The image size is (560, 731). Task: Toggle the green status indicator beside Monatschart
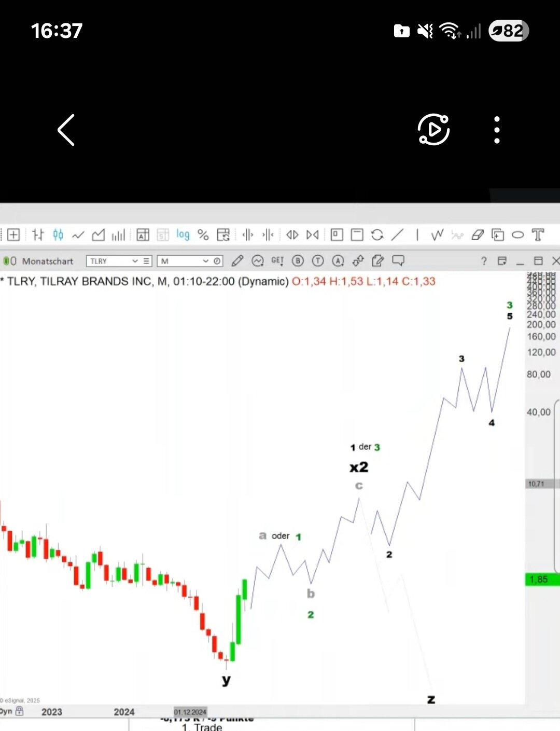coord(7,261)
